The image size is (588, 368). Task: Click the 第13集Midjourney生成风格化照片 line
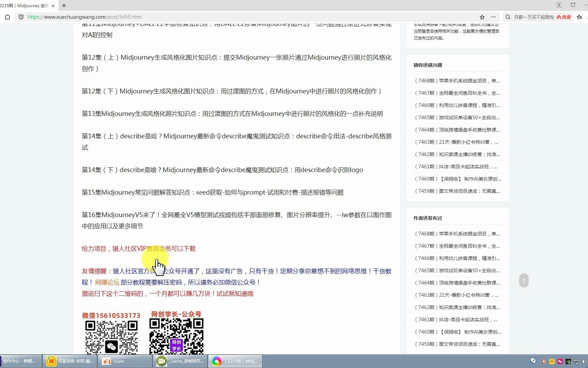[232, 114]
